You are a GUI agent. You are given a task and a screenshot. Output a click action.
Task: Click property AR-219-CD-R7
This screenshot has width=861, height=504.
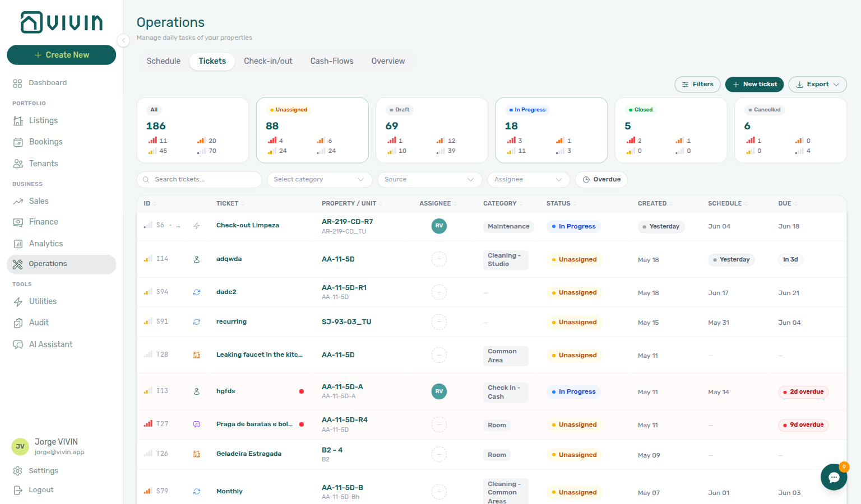point(348,222)
